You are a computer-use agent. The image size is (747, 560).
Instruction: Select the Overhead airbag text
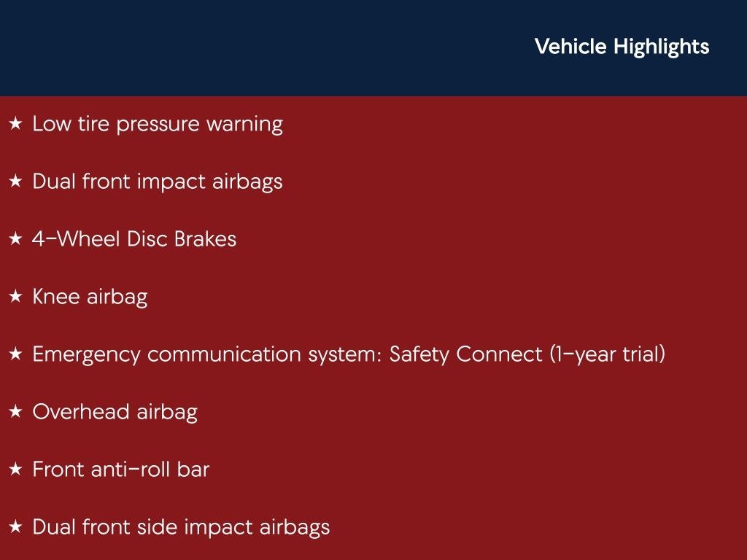[115, 412]
